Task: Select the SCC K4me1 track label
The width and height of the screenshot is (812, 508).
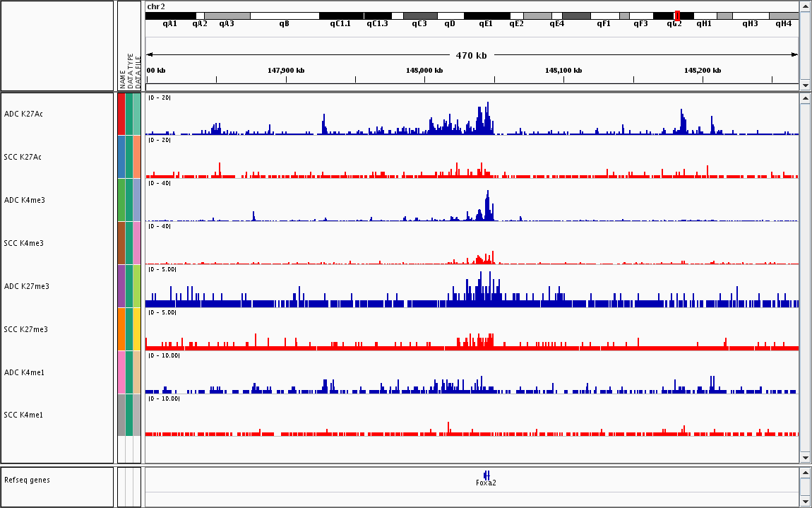Action: [x=23, y=415]
